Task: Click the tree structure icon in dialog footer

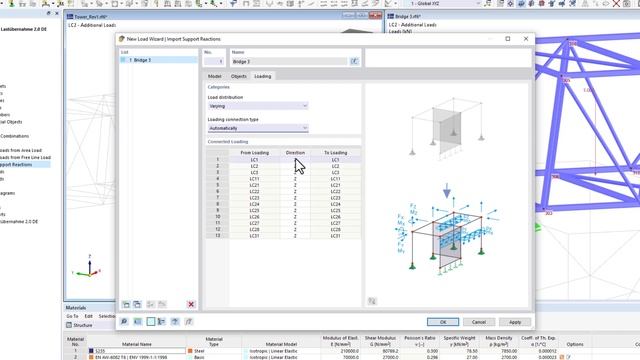Action: coord(162,322)
